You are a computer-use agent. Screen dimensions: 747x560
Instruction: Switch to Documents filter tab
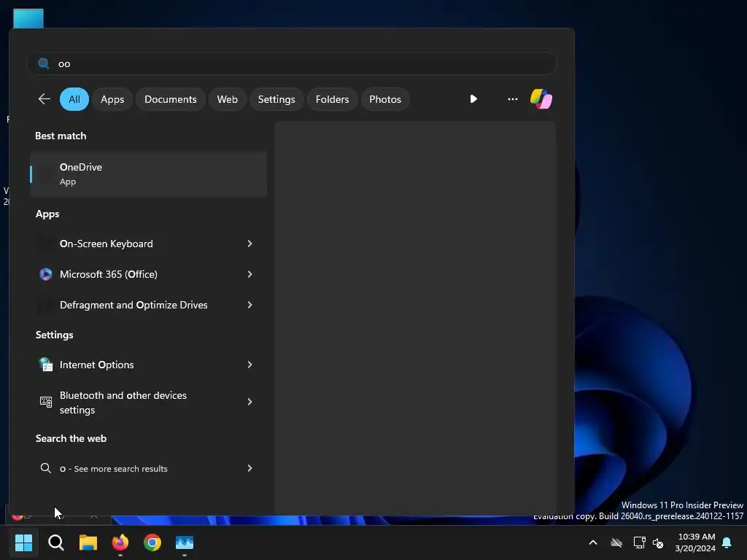171,99
